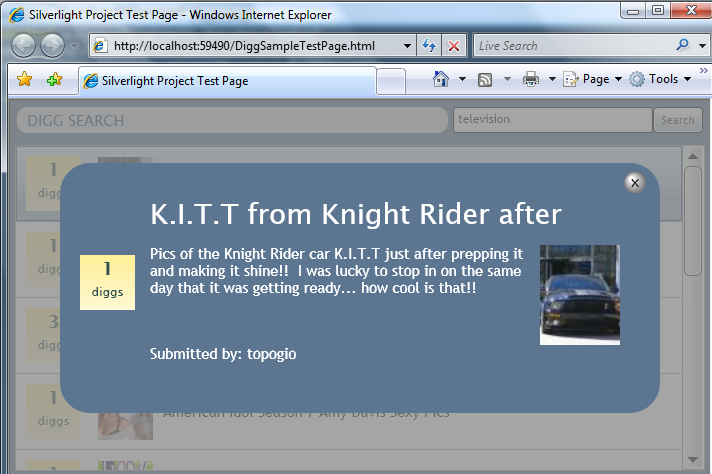Screen dimensions: 712x474
Task: Click the page icon in the address bar
Action: (x=100, y=46)
